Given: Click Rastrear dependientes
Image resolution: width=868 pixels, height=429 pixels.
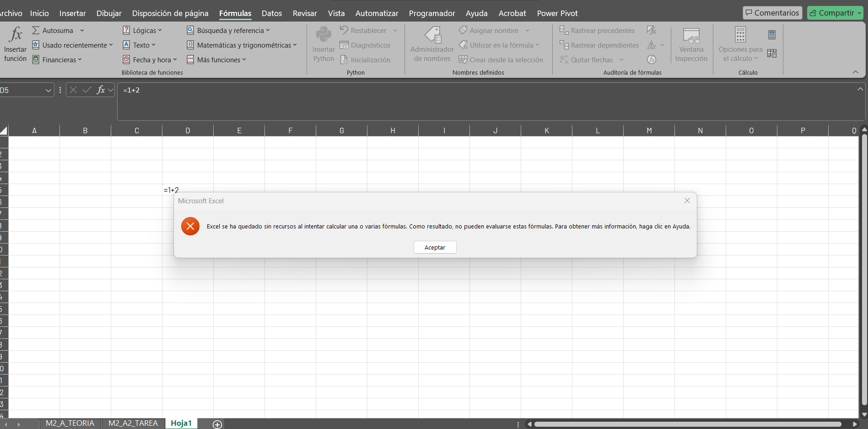Looking at the screenshot, I should pyautogui.click(x=599, y=45).
